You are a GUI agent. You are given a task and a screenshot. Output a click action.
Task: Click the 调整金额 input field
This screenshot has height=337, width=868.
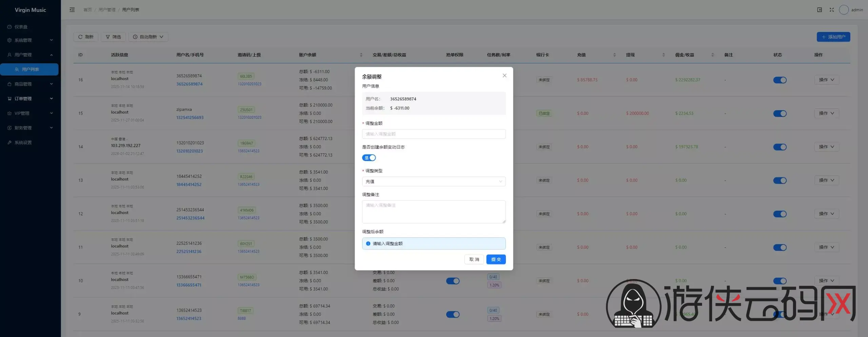pyautogui.click(x=433, y=134)
